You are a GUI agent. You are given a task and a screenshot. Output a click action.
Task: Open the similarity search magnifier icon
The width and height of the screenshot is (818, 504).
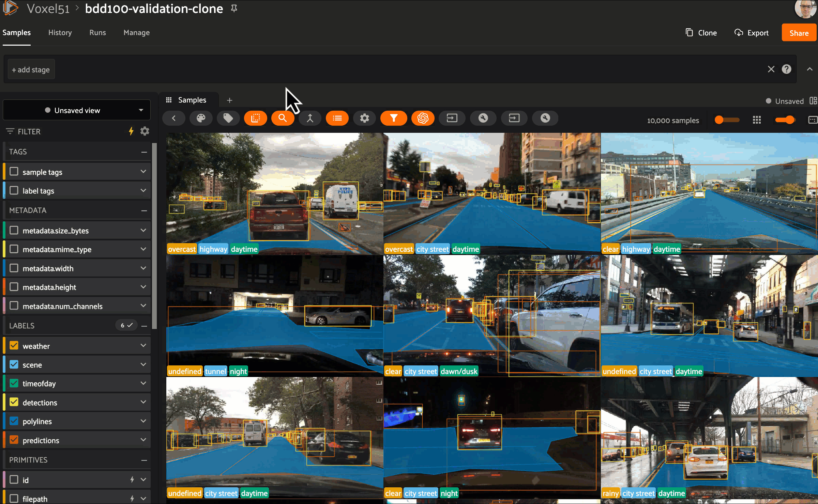(283, 118)
